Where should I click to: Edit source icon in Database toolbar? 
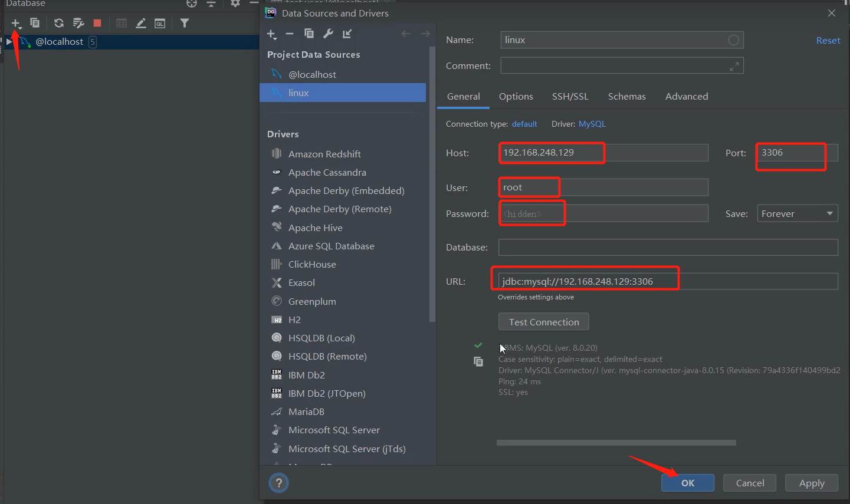tap(141, 23)
